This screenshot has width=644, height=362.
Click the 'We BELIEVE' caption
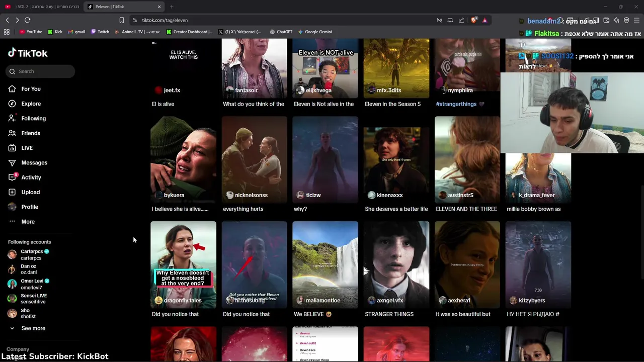(313, 314)
